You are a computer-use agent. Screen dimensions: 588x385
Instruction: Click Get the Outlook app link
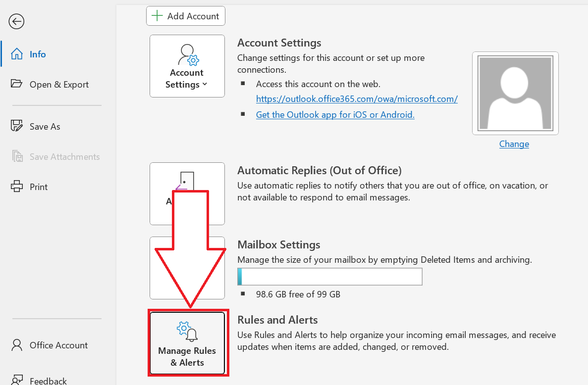[335, 114]
